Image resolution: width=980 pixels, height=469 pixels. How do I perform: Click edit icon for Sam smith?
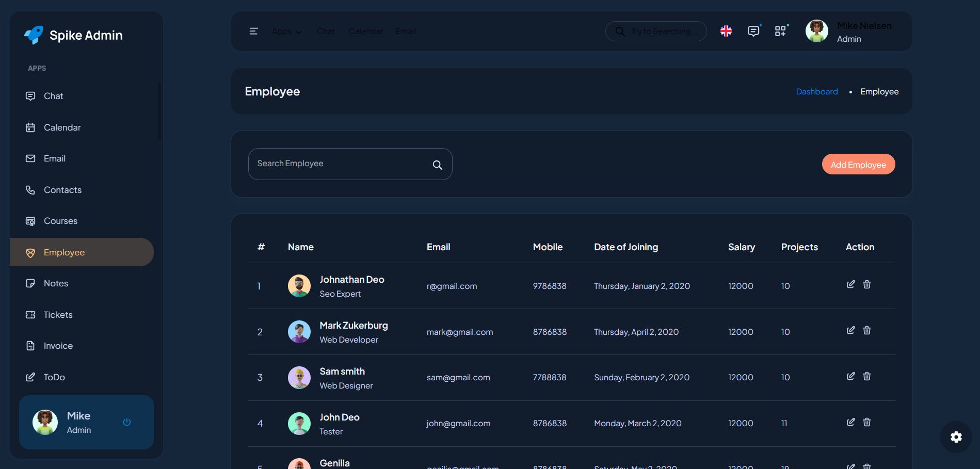(850, 376)
